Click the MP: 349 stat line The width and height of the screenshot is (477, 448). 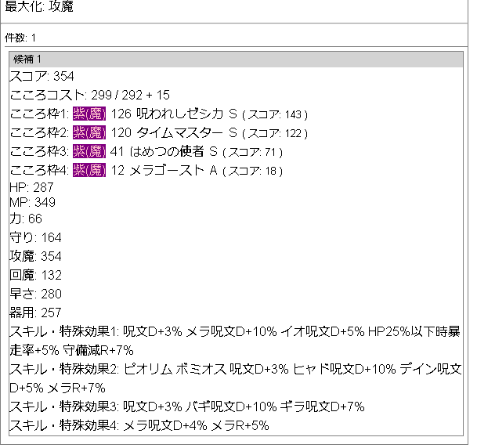coord(33,202)
